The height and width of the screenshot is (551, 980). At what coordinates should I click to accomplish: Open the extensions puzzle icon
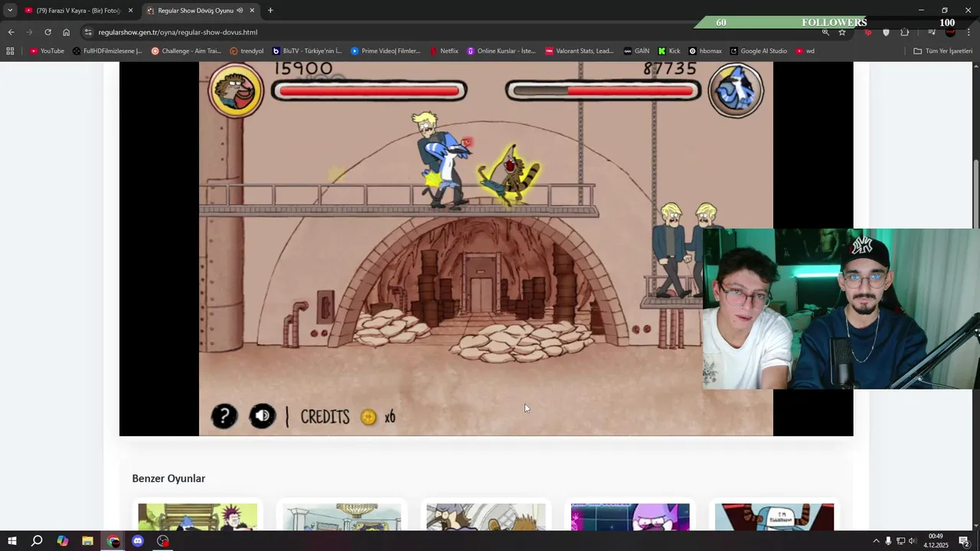(905, 32)
